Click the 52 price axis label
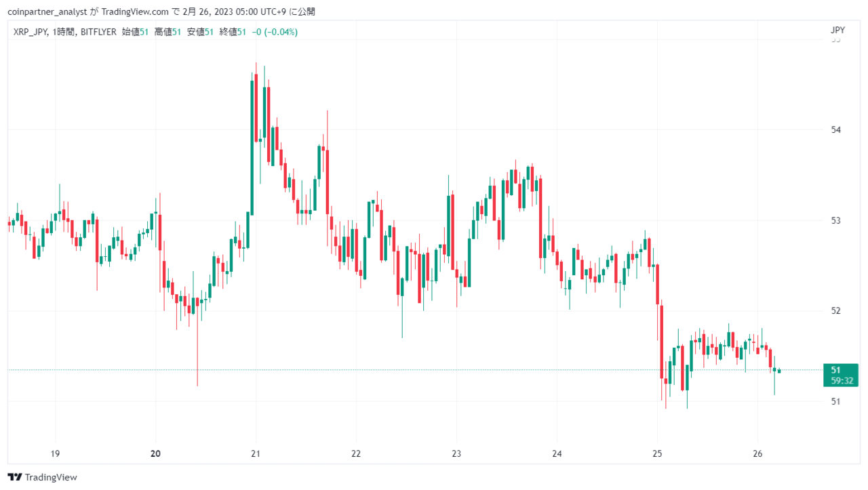 (x=836, y=311)
